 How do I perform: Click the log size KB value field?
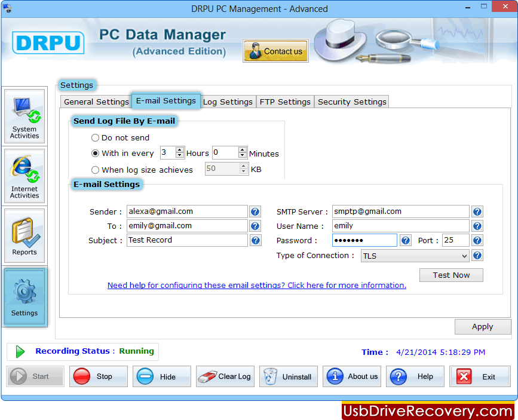tap(223, 168)
